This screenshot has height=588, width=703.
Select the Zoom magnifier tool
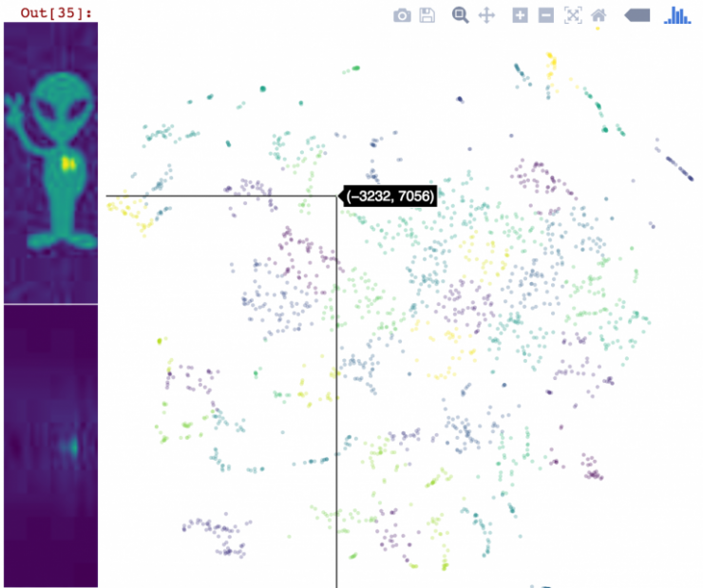tap(460, 15)
